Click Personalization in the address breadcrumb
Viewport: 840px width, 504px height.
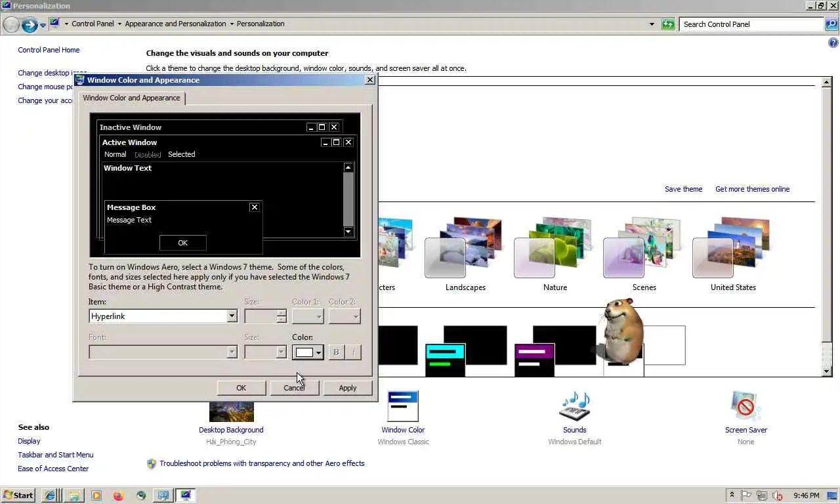(x=261, y=24)
